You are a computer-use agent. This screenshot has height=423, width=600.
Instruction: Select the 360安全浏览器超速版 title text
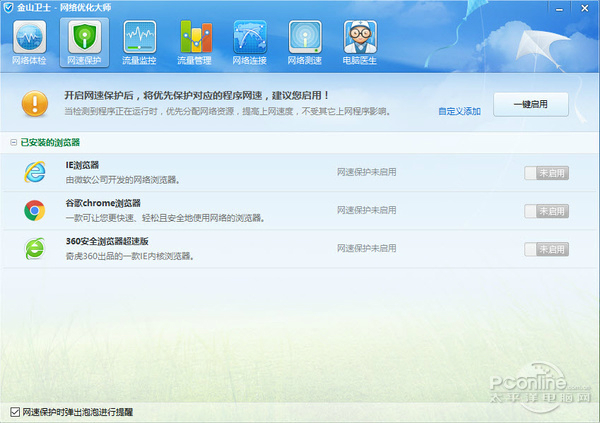[107, 241]
